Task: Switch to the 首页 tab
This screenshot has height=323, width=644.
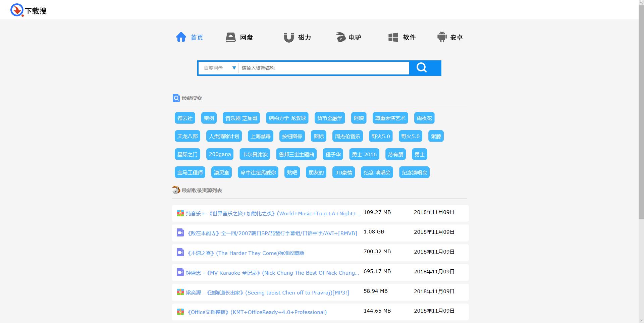Action: pyautogui.click(x=190, y=37)
